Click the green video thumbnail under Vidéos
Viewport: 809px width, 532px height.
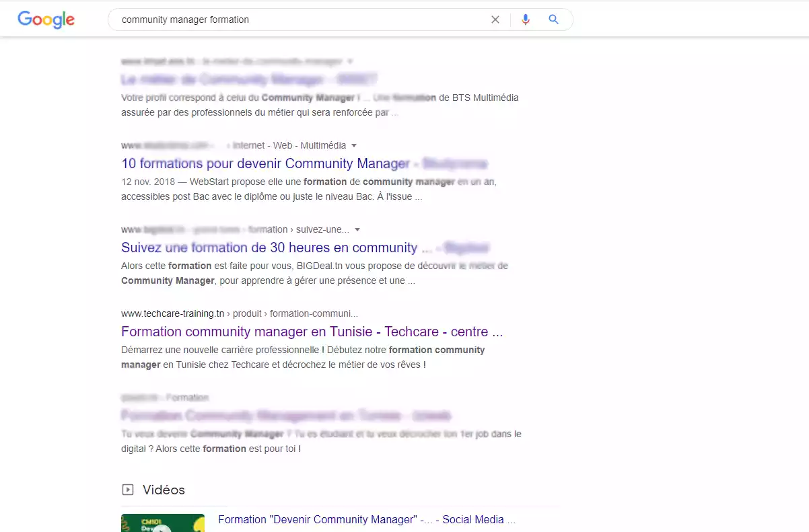(x=163, y=523)
